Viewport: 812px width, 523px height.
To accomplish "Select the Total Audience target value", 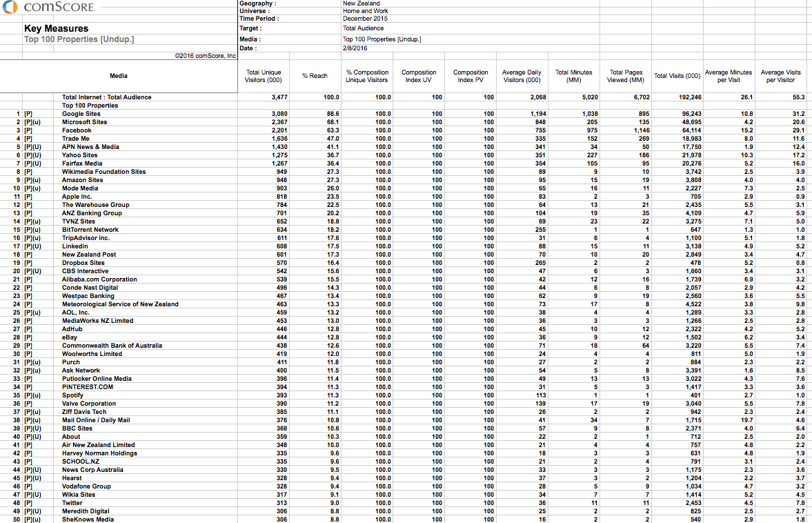I will tap(363, 28).
